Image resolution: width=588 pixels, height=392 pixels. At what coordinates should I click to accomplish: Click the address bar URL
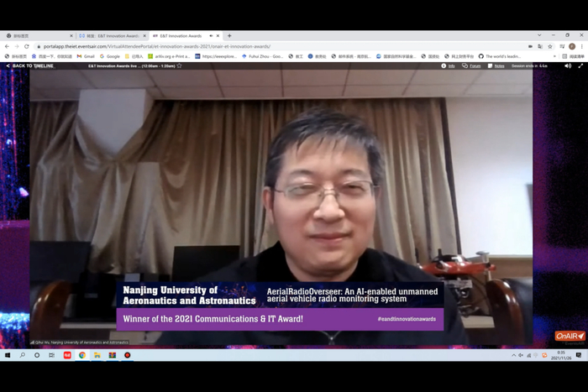click(x=157, y=46)
